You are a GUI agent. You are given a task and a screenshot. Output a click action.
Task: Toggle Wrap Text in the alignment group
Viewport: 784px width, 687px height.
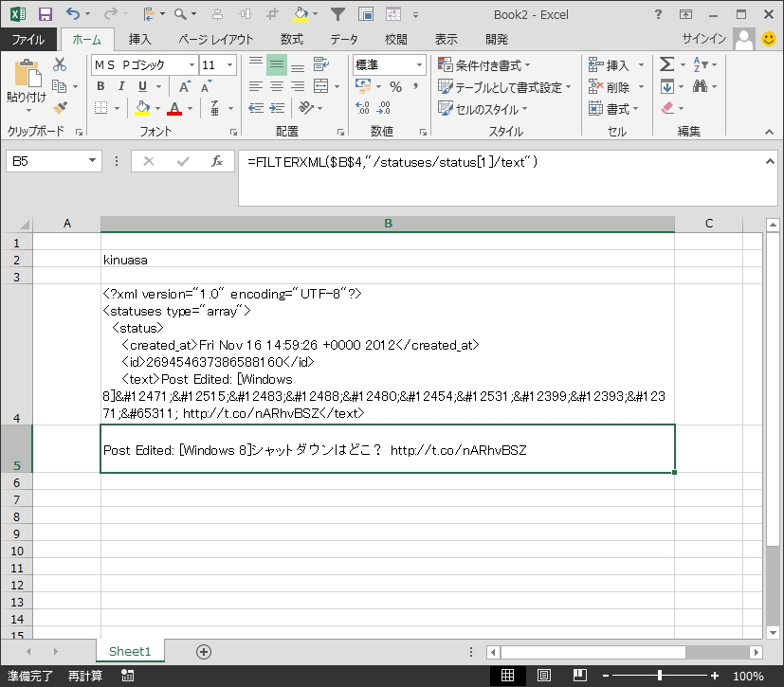[x=320, y=64]
